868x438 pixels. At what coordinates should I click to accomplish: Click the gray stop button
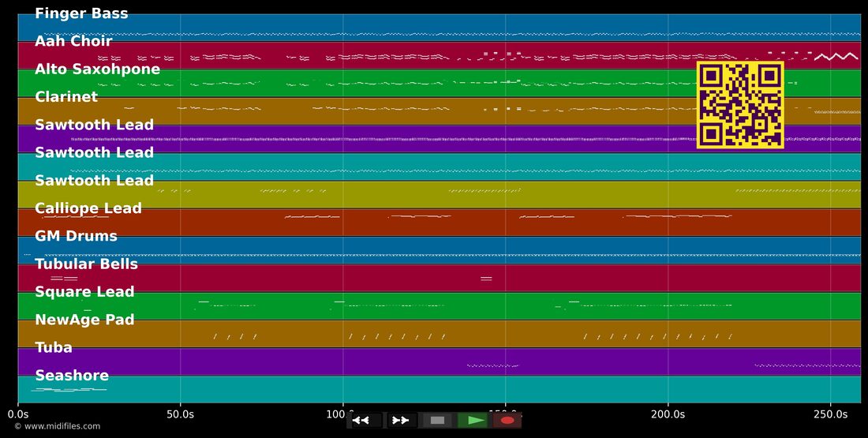point(437,421)
